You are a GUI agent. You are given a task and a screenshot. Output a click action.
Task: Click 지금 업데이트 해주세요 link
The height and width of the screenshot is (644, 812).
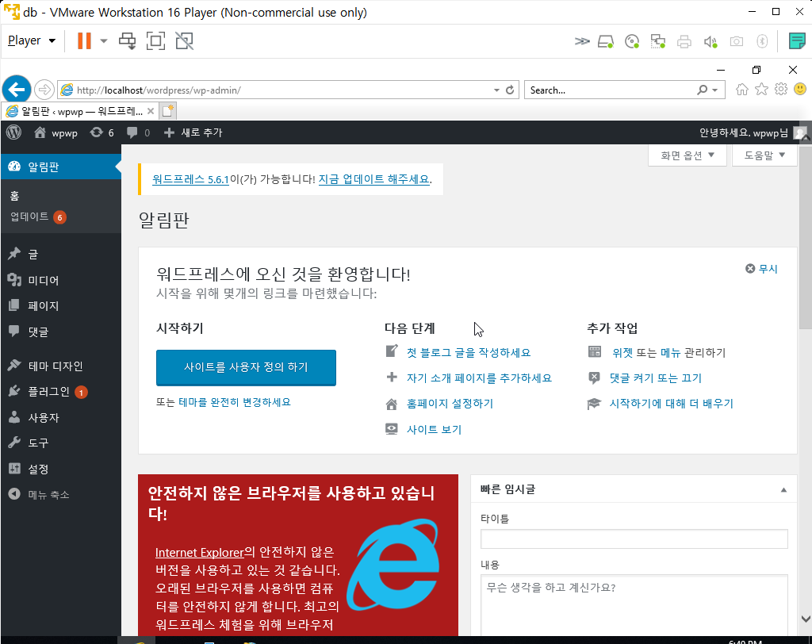pyautogui.click(x=374, y=179)
